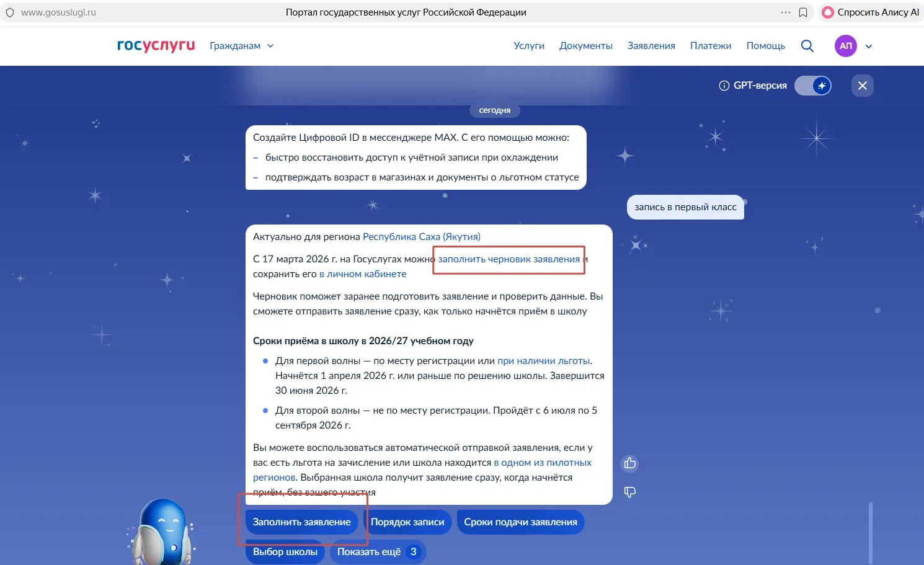This screenshot has width=924, height=565.
Task: Click Показать ещё 3 button
Action: [x=378, y=552]
